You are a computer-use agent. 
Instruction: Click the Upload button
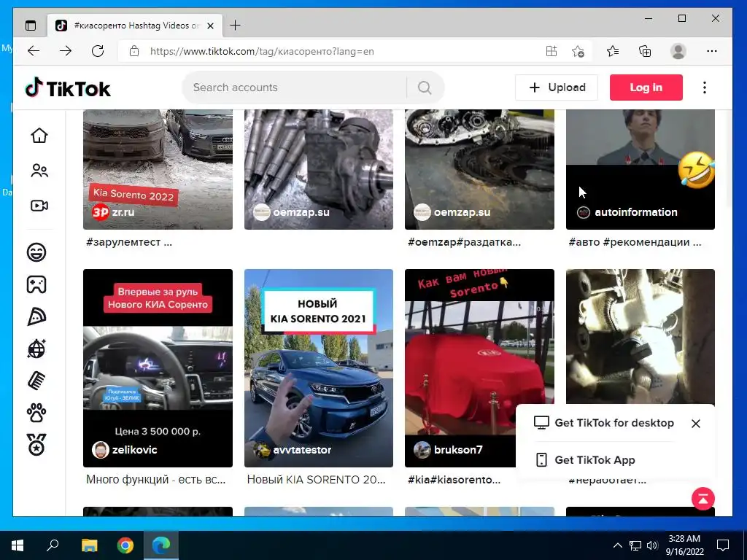coord(557,87)
